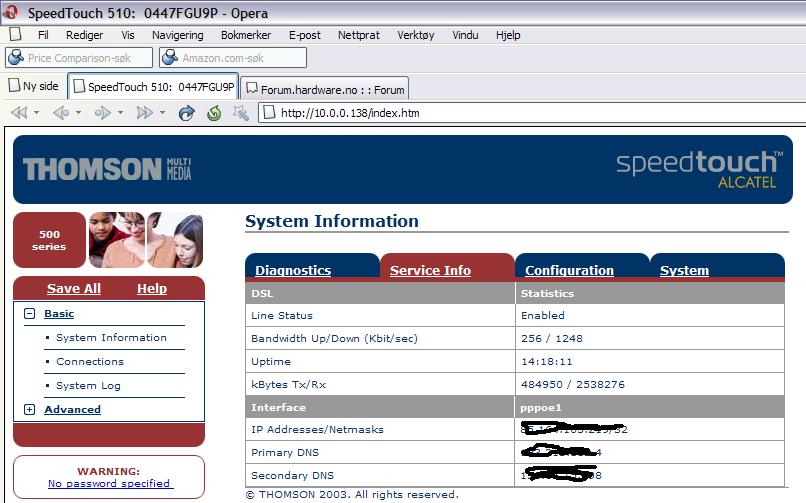Select the Line Status Enabled value
806x503 pixels.
pyautogui.click(x=542, y=315)
